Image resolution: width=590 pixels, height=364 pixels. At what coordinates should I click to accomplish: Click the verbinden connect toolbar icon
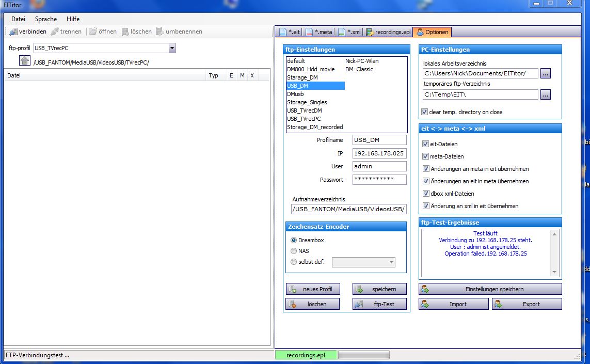[x=13, y=31]
